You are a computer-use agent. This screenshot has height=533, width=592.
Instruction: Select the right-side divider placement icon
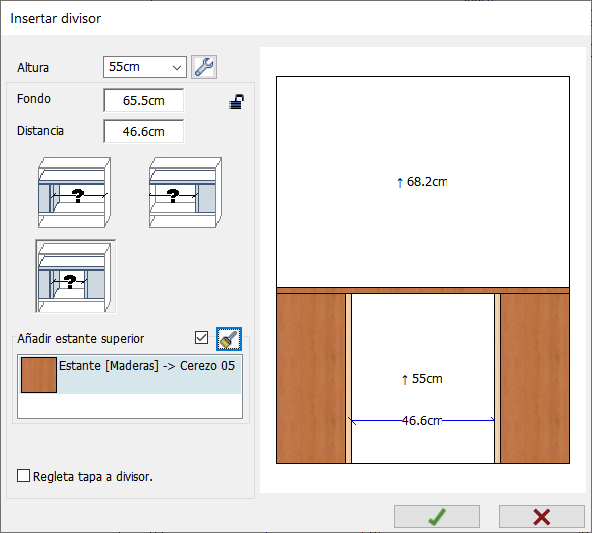point(185,193)
